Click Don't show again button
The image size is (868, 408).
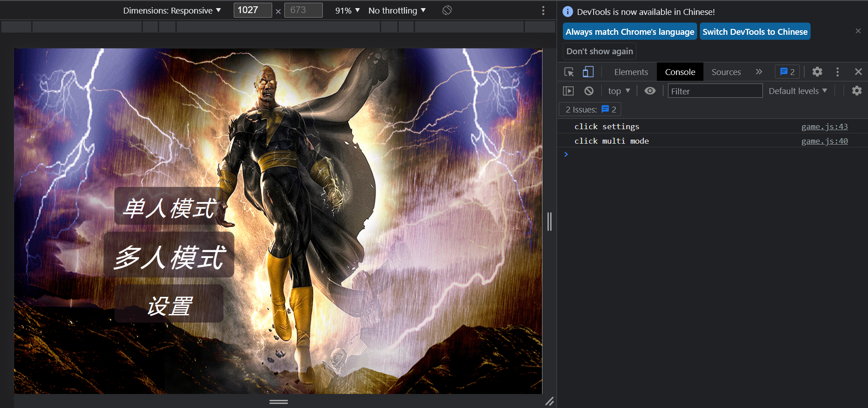click(x=599, y=51)
